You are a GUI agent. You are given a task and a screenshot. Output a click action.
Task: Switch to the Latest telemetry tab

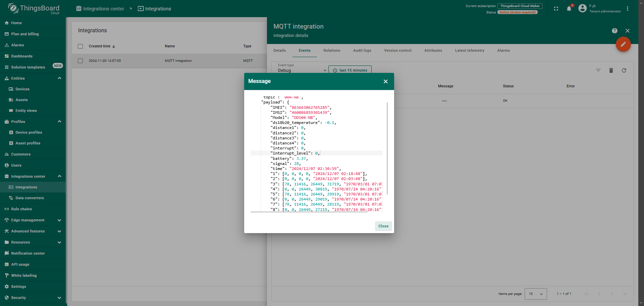(x=470, y=50)
